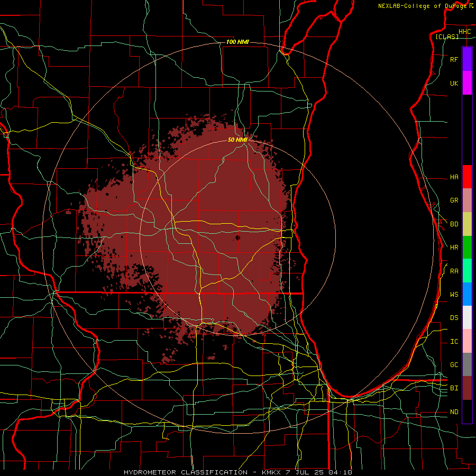Viewport: 476px width, 476px height.
Task: Click the light pink IC legend swatch
Action: [467, 341]
